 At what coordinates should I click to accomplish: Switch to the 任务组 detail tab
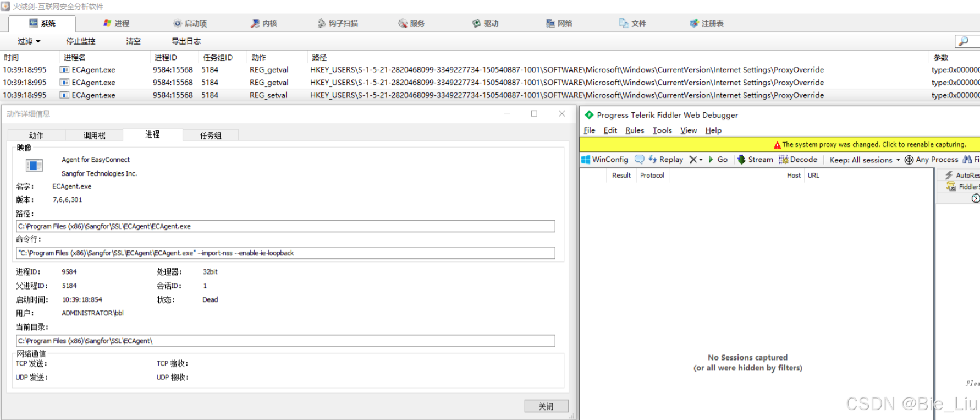pos(211,135)
